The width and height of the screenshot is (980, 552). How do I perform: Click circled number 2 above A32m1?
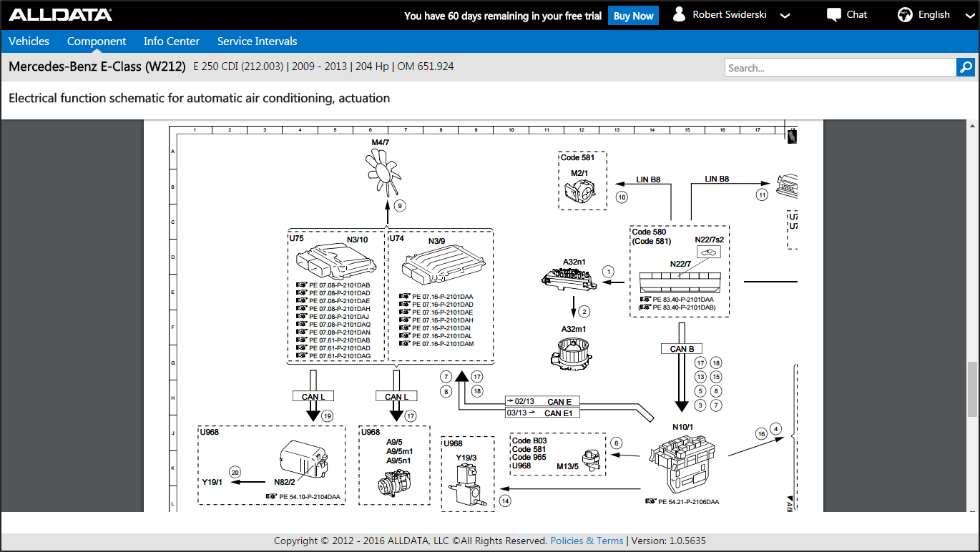coord(584,311)
